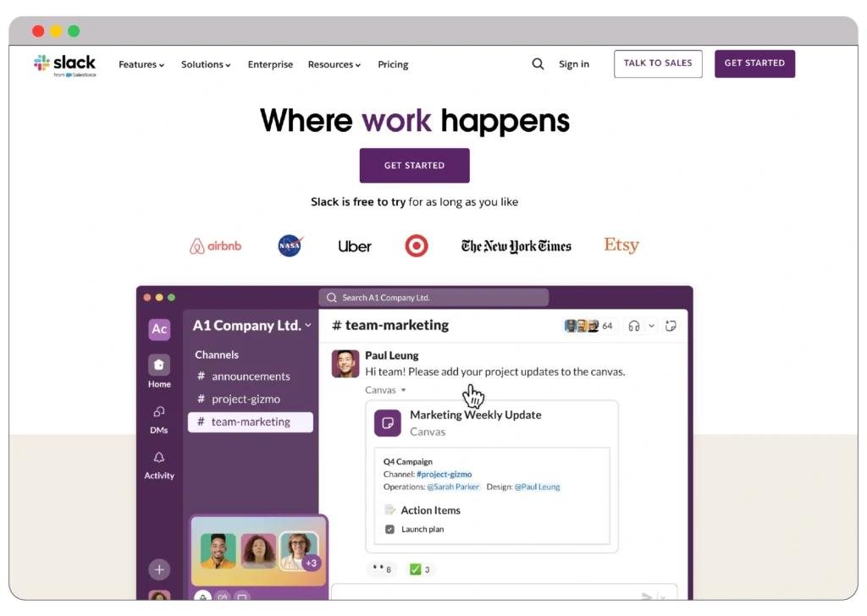The height and width of the screenshot is (616, 867).
Task: Expand the Features menu
Action: pos(141,64)
